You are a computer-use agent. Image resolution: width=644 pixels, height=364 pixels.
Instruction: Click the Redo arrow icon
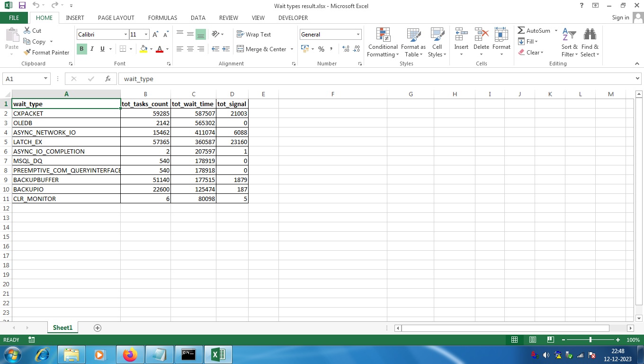pos(54,5)
